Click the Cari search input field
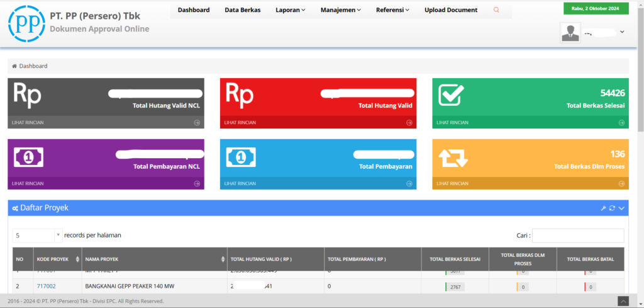The height and width of the screenshot is (308, 644). pos(577,236)
